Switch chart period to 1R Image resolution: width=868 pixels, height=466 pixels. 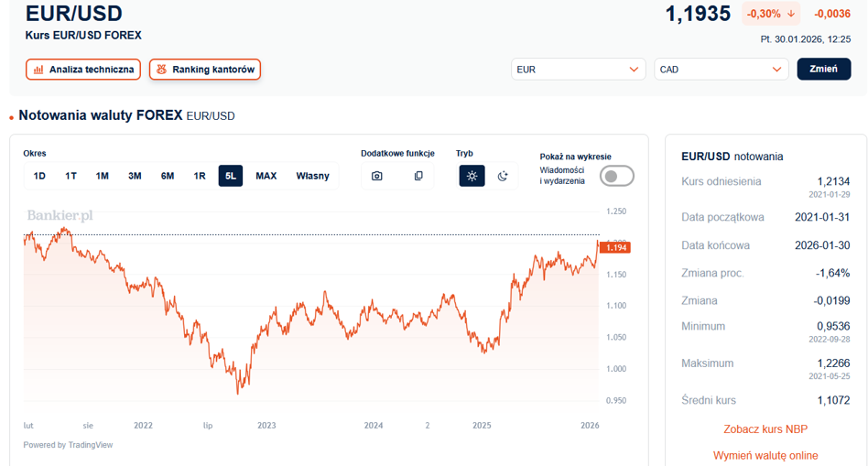[x=200, y=176]
